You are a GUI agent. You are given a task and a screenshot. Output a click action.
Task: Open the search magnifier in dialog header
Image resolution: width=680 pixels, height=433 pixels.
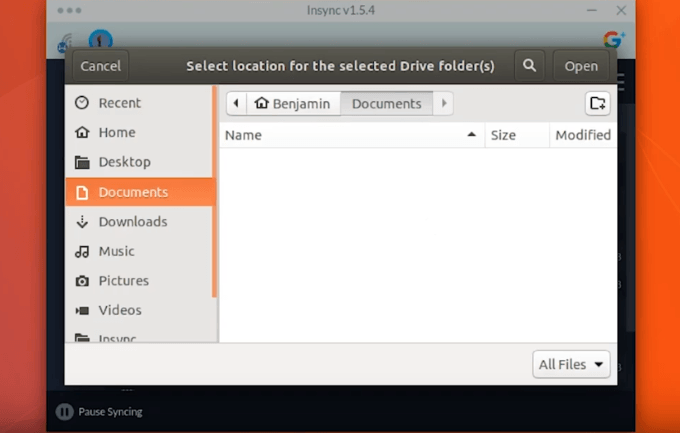(x=530, y=66)
